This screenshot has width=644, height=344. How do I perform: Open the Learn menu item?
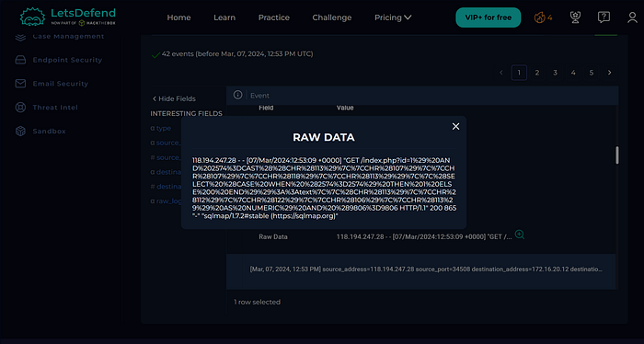tap(224, 17)
